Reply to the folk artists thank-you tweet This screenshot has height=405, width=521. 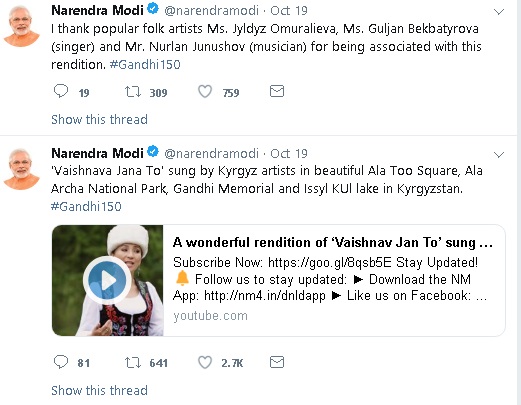point(61,91)
